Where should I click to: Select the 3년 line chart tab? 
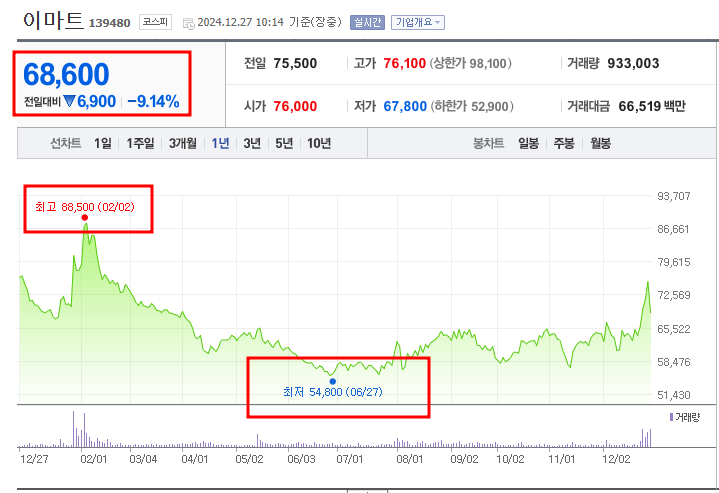[252, 144]
